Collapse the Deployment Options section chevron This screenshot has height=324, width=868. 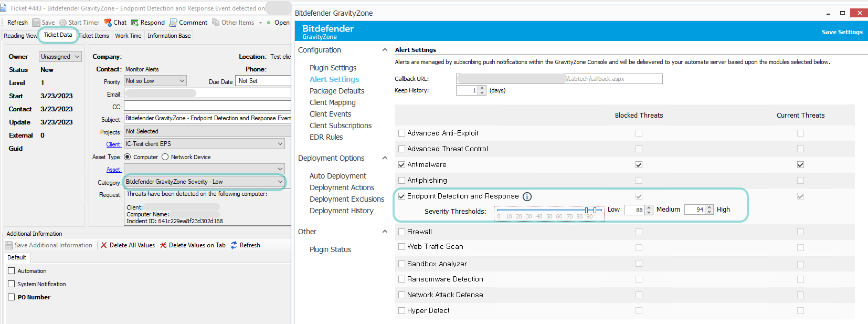385,158
